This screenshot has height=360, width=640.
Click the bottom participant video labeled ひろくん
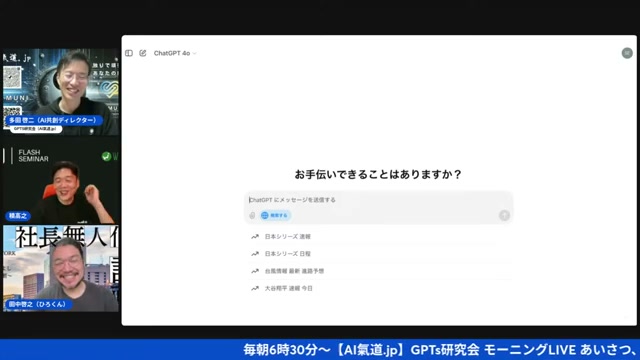point(61,269)
